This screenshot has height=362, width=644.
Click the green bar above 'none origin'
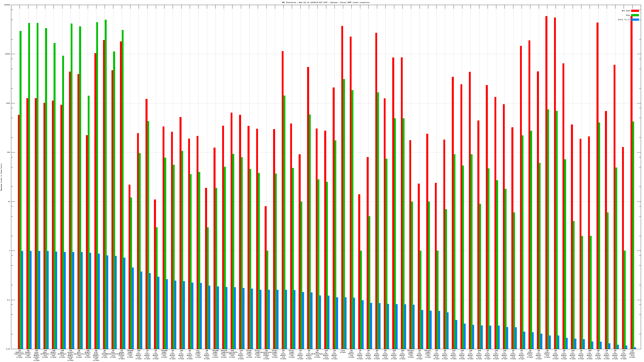344,212
